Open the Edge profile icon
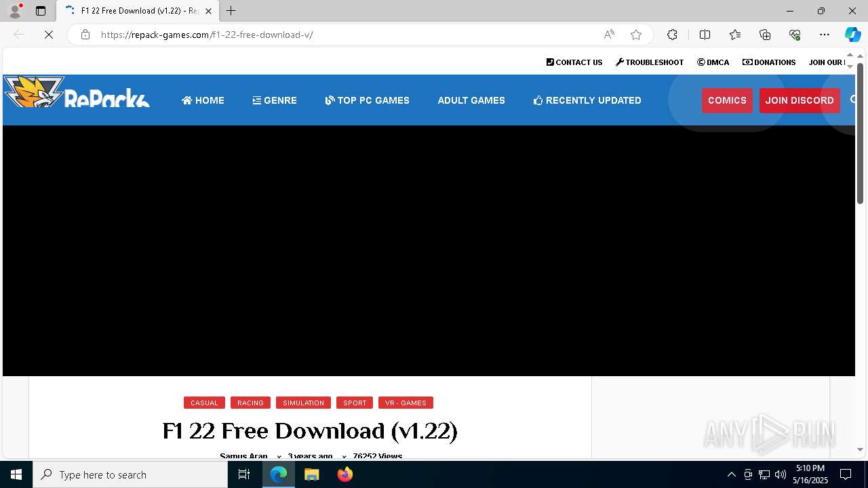The height and width of the screenshot is (488, 868). click(15, 11)
